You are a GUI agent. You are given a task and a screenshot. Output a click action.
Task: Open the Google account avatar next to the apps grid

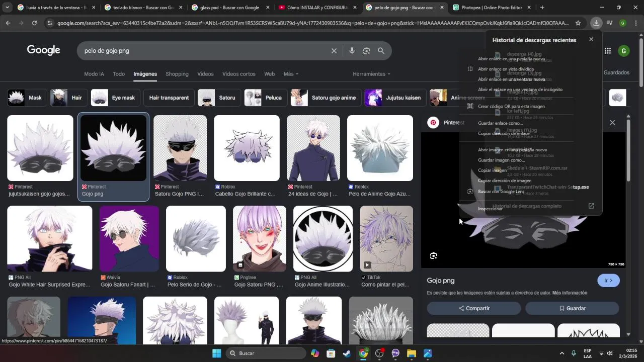624,51
